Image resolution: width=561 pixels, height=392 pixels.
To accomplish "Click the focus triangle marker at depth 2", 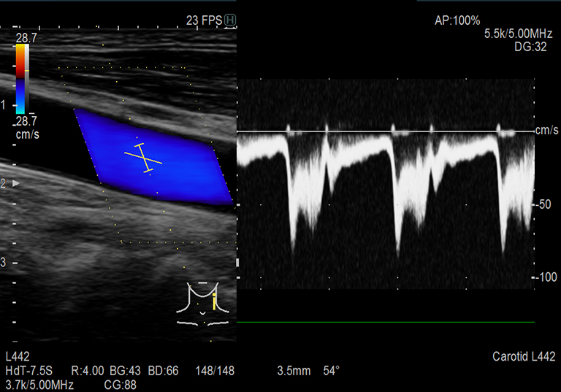I will click(16, 183).
